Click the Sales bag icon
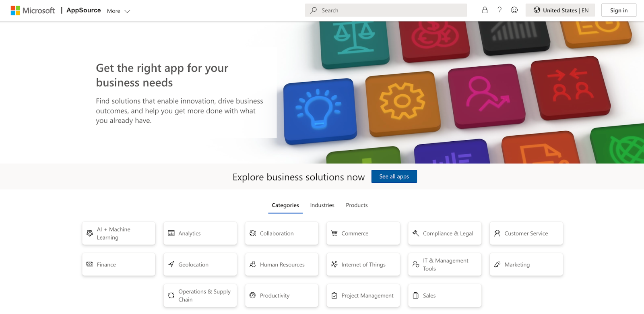This screenshot has height=314, width=644. click(416, 295)
